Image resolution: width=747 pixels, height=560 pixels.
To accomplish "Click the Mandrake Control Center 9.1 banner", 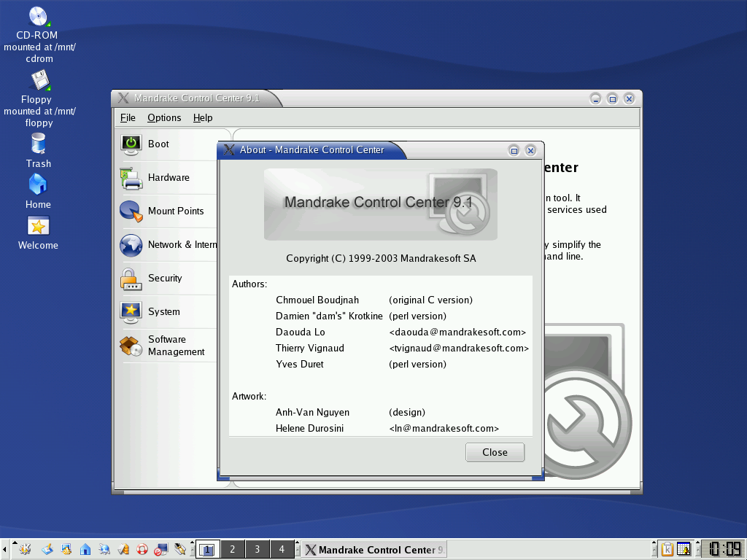I will [381, 204].
